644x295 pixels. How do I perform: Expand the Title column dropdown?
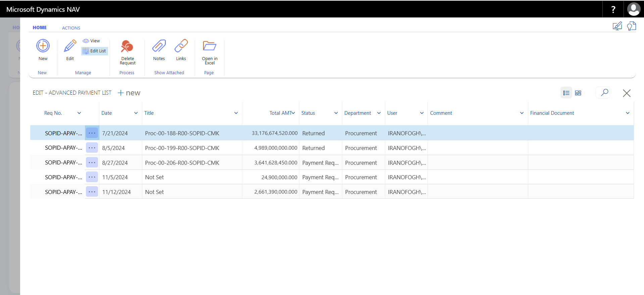click(x=236, y=113)
